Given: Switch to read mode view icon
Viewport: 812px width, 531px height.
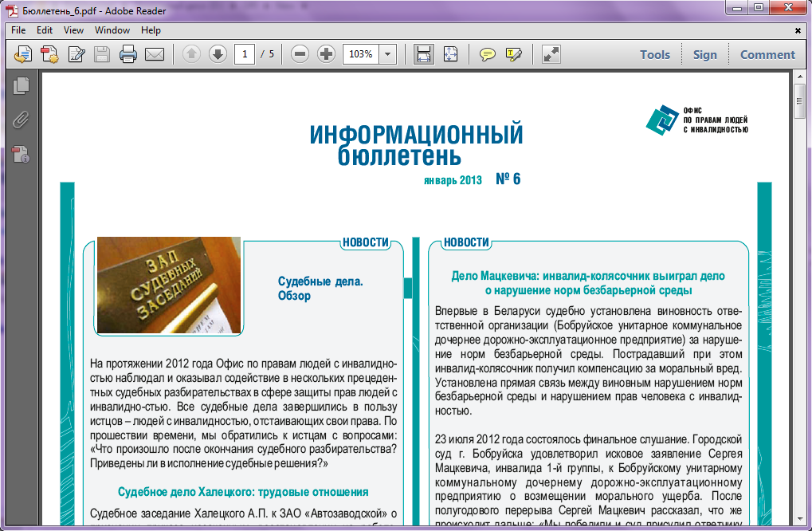Looking at the screenshot, I should click(551, 54).
